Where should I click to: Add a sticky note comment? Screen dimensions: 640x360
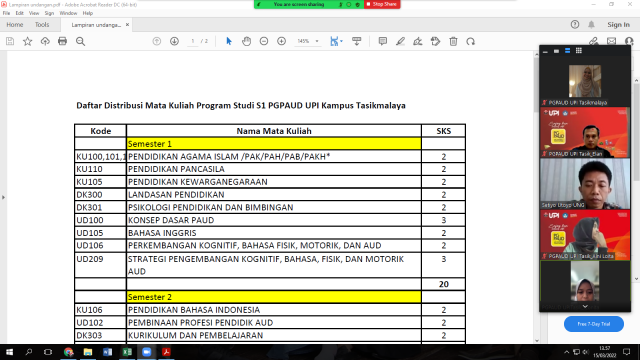(382, 41)
